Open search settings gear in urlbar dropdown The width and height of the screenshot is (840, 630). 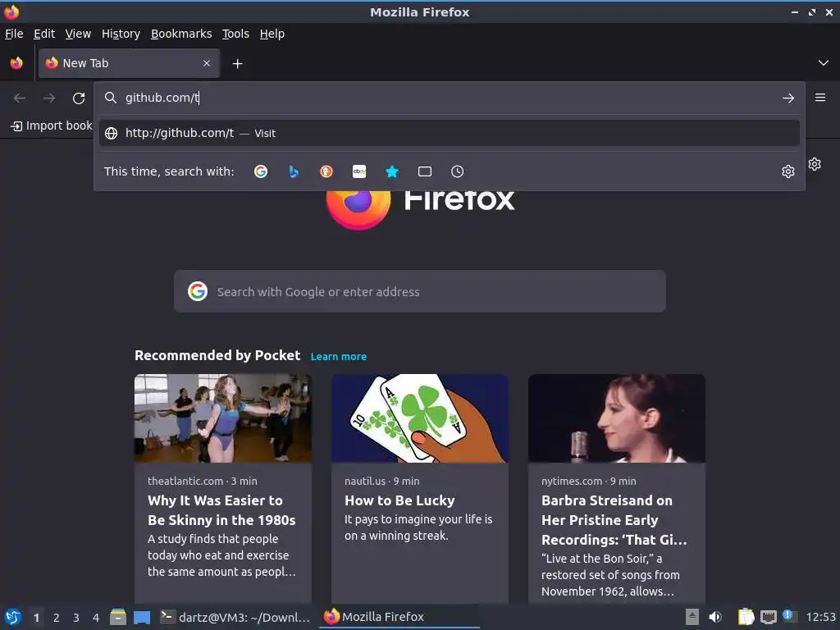[x=788, y=171]
